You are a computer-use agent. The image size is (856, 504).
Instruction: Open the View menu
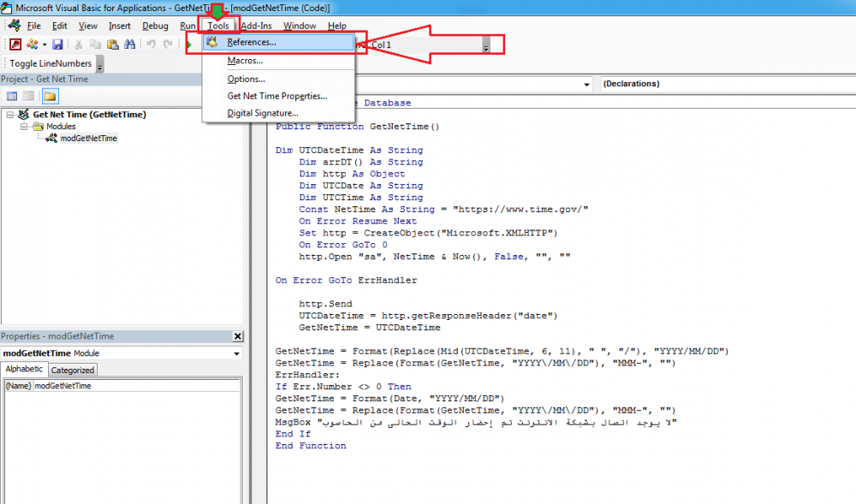(88, 26)
